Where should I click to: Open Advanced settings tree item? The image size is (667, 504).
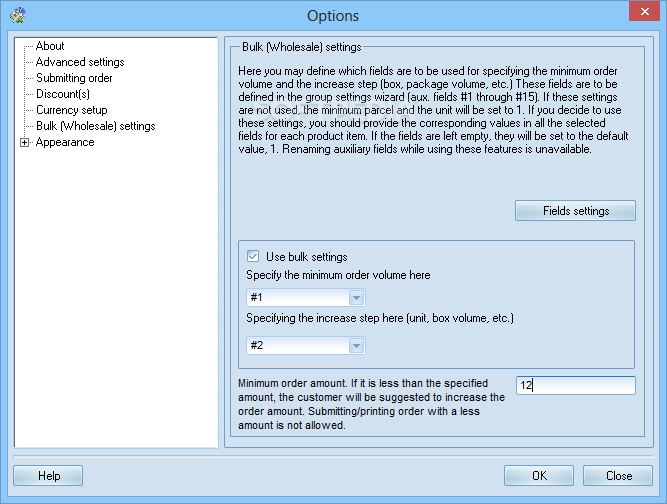point(80,62)
